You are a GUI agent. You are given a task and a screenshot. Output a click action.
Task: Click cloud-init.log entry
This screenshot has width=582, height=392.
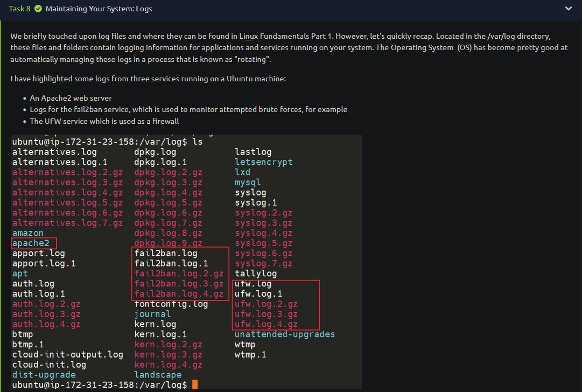(x=49, y=365)
